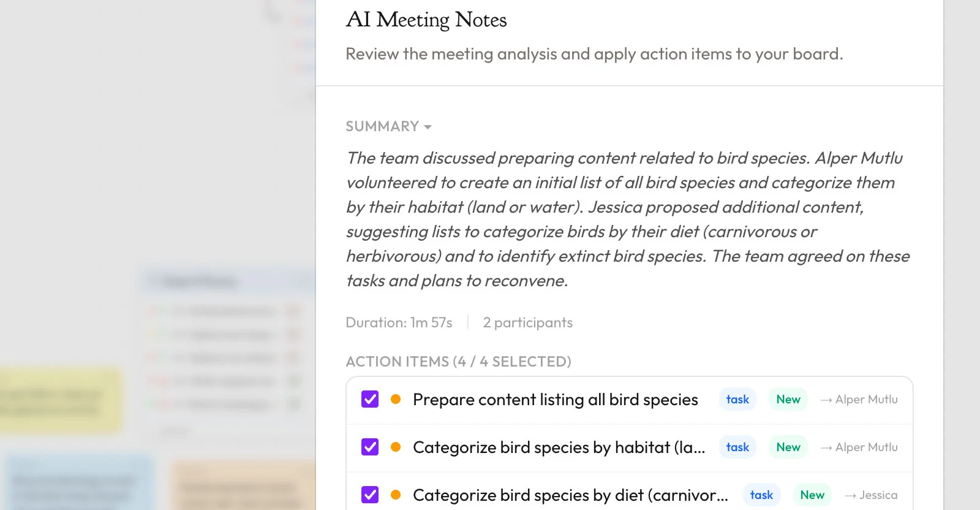Screen dimensions: 980x510
Task: Collapse the SUMMARY section caret
Action: tap(428, 127)
